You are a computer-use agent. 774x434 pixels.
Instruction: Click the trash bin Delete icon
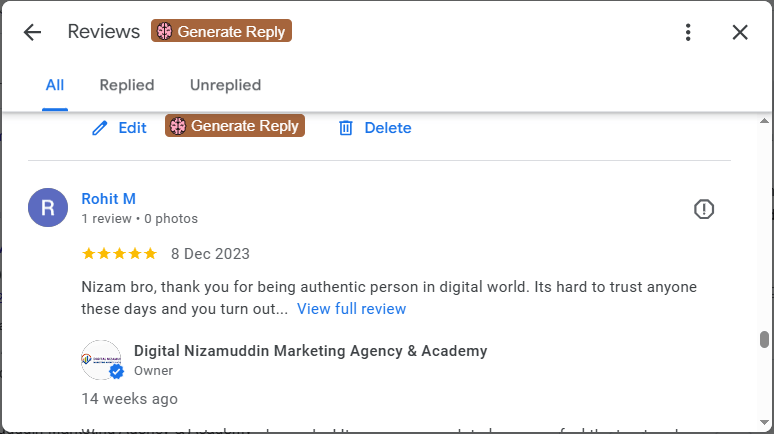coord(346,128)
